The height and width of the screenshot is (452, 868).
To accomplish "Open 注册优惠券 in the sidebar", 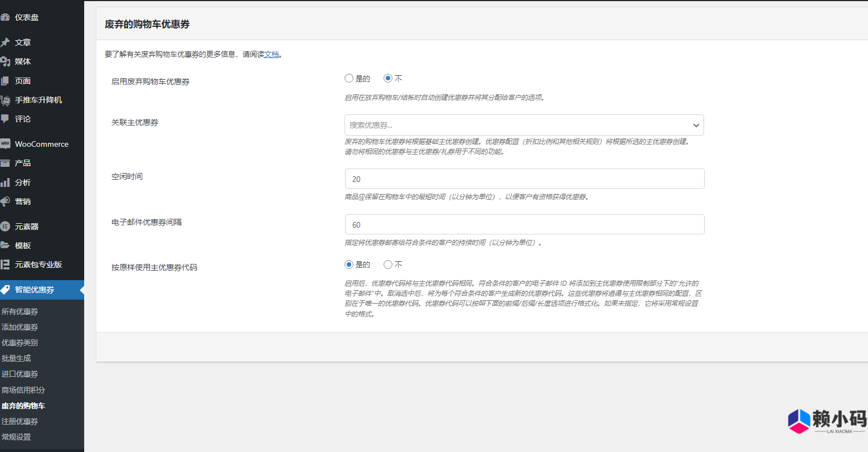I will click(20, 421).
